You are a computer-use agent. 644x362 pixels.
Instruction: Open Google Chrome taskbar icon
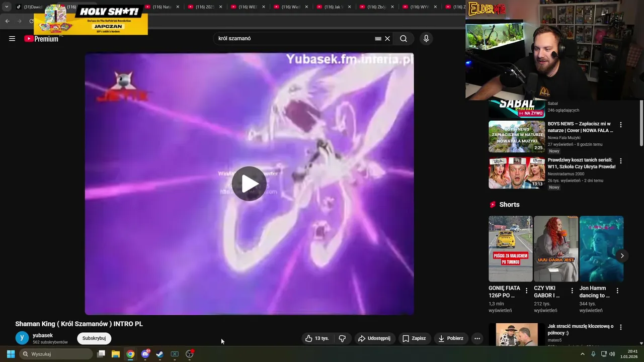coord(130,354)
